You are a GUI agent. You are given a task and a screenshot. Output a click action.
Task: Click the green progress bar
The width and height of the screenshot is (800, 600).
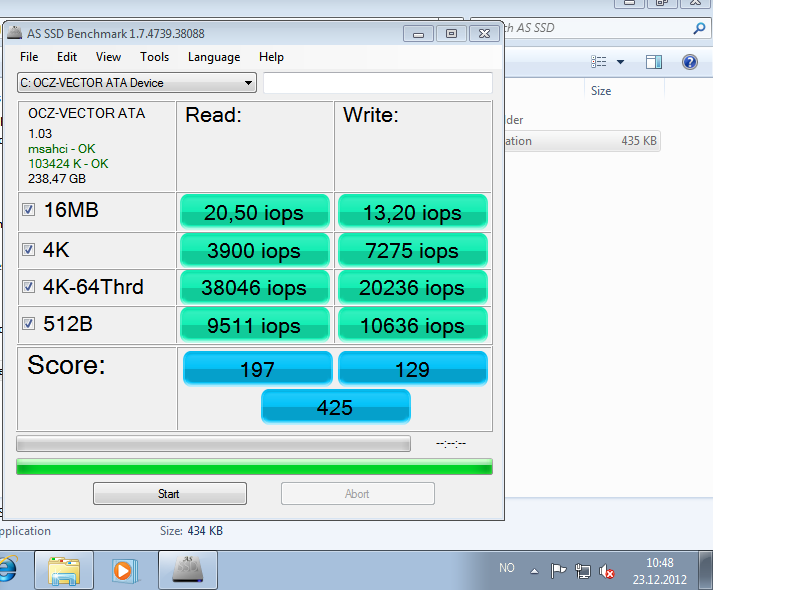pos(254,467)
